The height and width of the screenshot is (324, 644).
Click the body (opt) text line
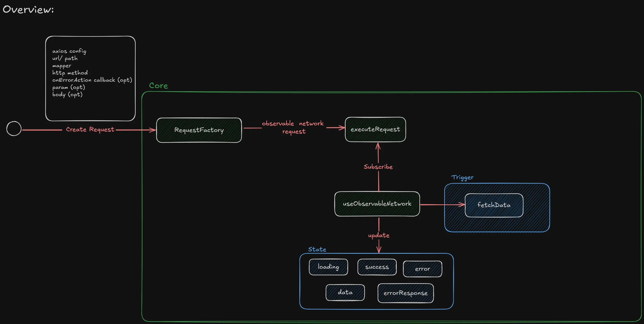click(x=67, y=95)
